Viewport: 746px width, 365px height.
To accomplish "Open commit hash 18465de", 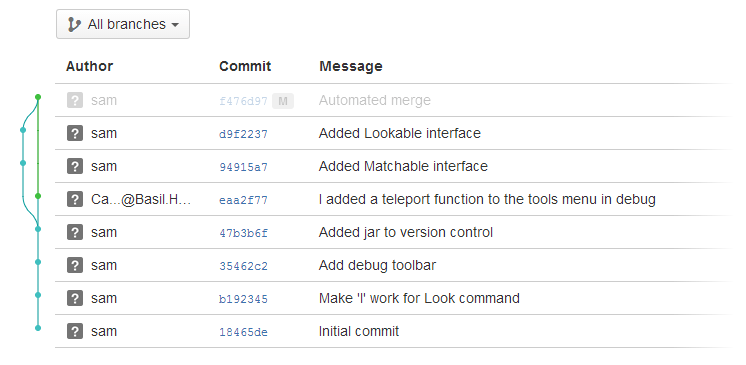I will pos(243,332).
